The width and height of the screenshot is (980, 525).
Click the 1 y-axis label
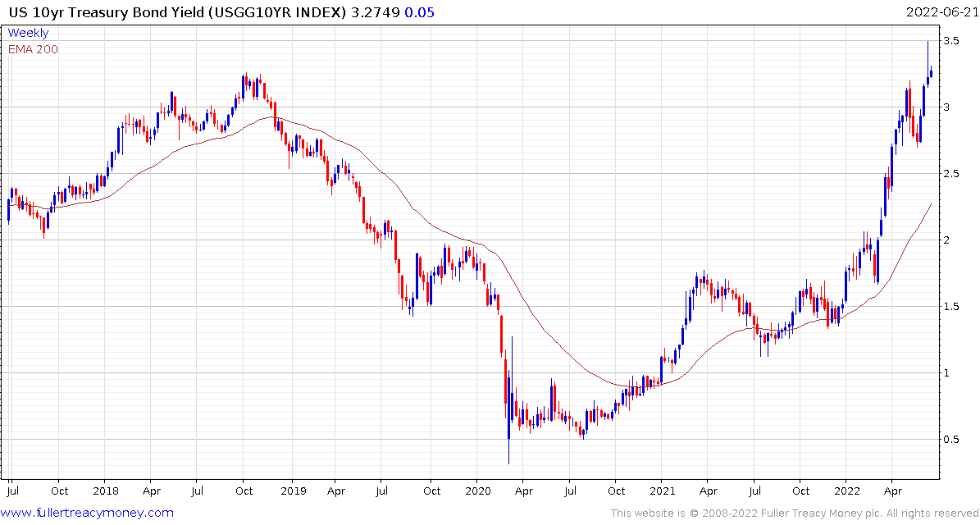pyautogui.click(x=947, y=373)
